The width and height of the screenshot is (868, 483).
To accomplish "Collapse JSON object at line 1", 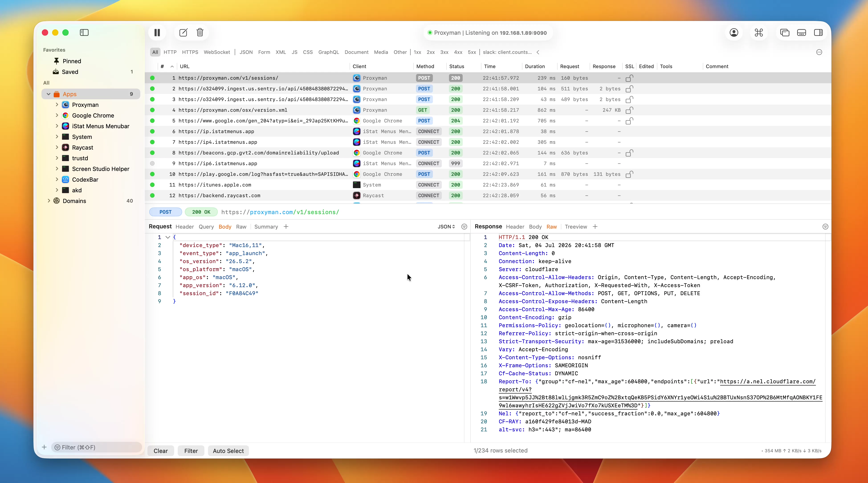I will [167, 237].
